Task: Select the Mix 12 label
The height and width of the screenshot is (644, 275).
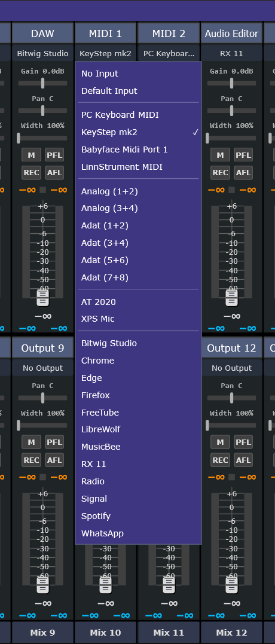Action: [231, 633]
